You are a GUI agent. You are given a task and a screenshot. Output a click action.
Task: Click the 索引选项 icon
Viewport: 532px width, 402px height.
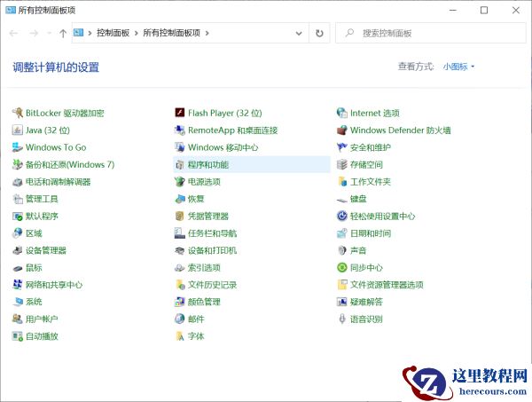179,267
